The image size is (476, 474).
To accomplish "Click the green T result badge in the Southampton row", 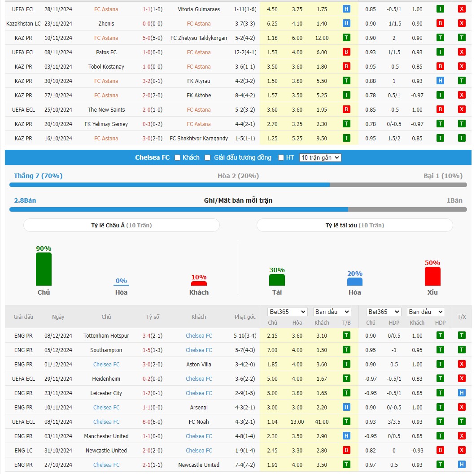I will [x=346, y=350].
